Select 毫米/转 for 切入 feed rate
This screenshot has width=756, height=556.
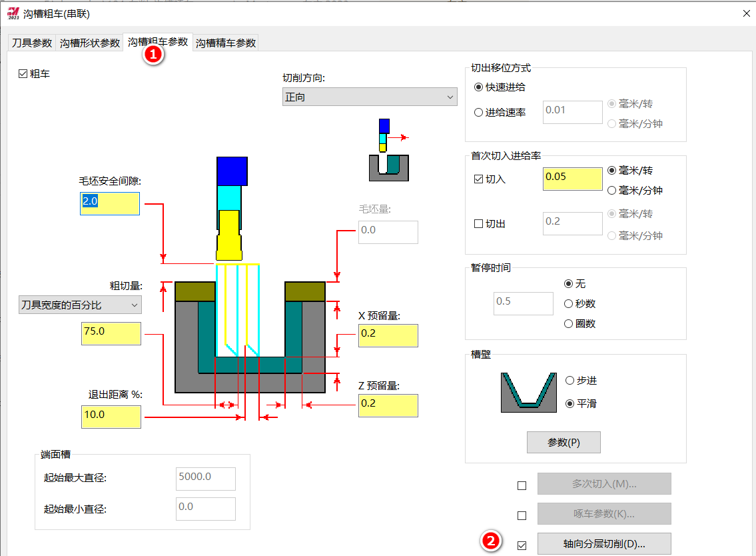tap(611, 171)
